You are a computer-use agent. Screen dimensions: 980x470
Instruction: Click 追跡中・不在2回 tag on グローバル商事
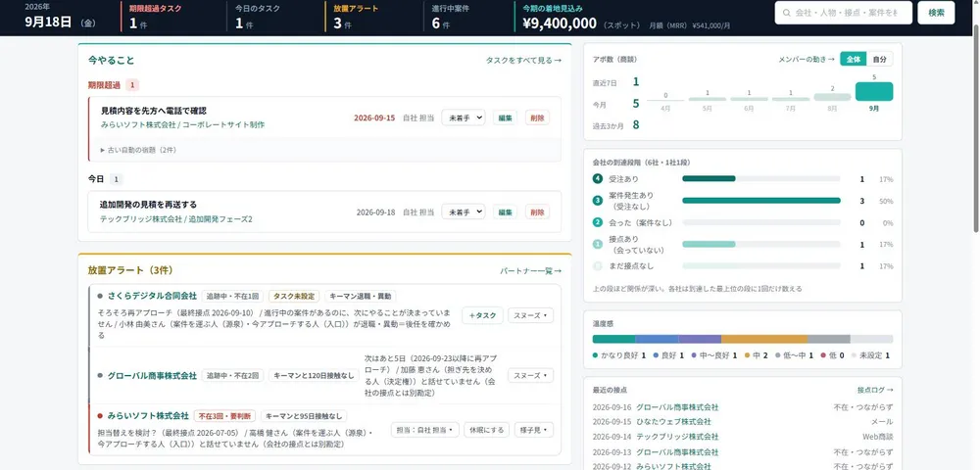click(232, 376)
